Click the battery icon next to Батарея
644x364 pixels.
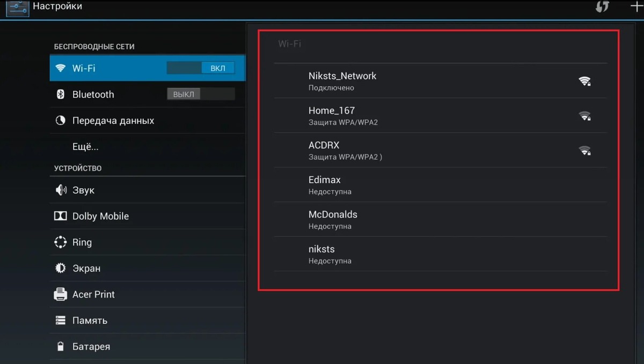tap(61, 346)
